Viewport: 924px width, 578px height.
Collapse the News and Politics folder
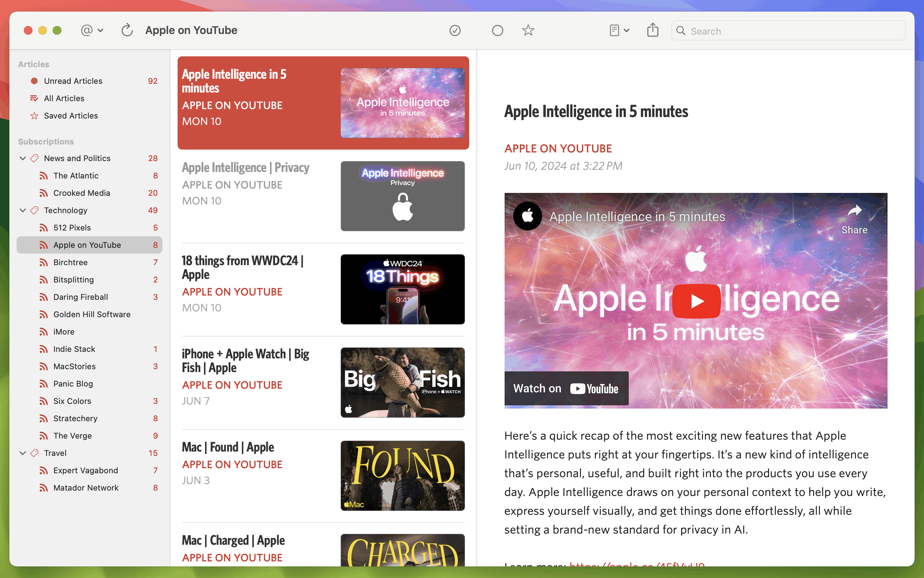tap(23, 158)
